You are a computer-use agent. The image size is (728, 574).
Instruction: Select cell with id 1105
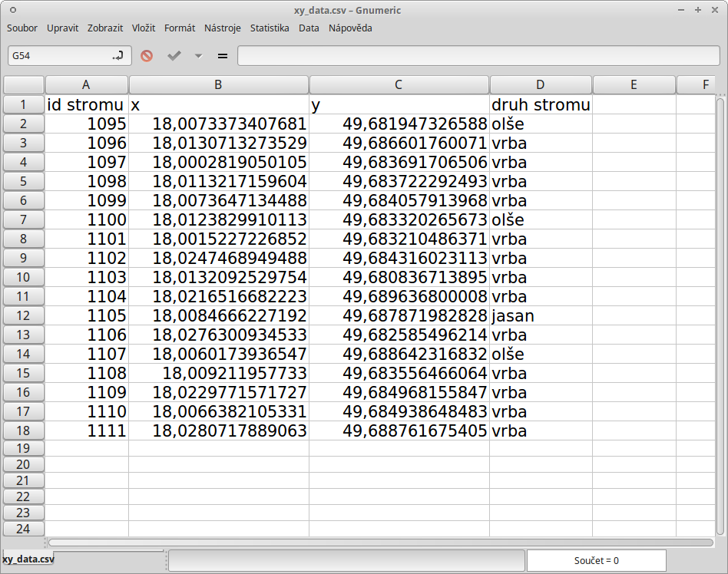click(86, 315)
